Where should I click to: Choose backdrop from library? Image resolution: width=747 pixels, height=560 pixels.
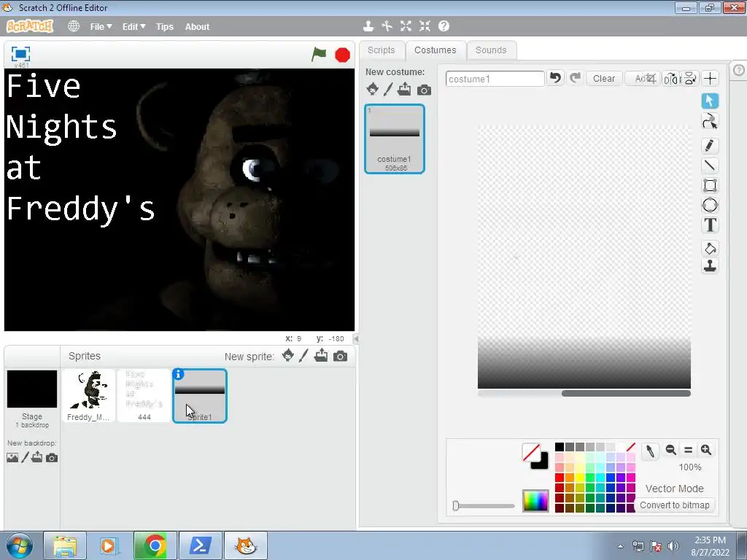click(12, 458)
